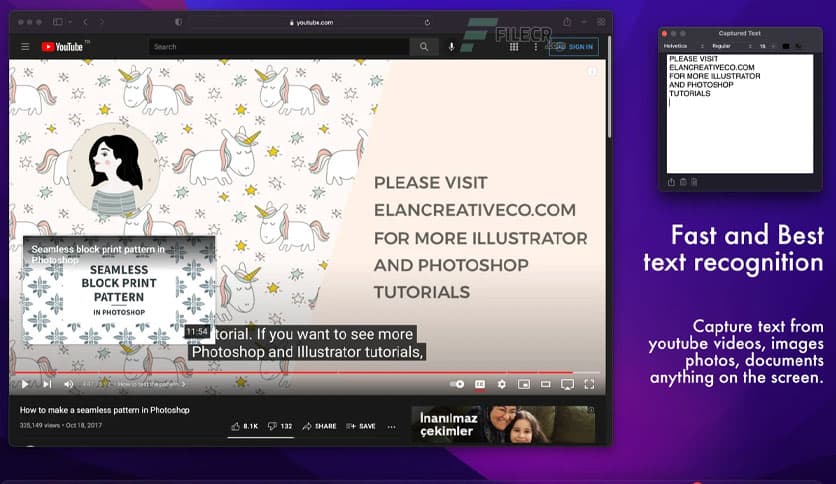Click the SIGN IN button

point(574,47)
